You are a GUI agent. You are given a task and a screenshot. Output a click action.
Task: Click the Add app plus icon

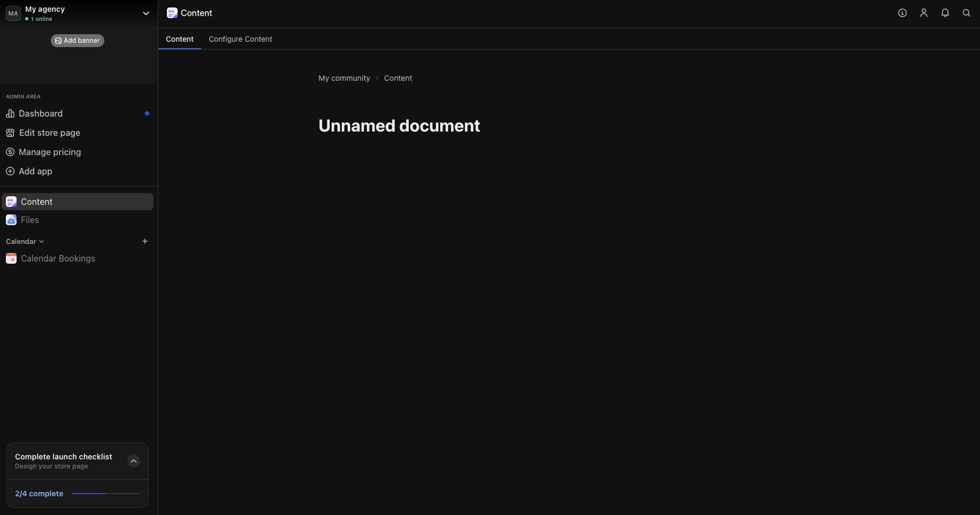pyautogui.click(x=11, y=171)
